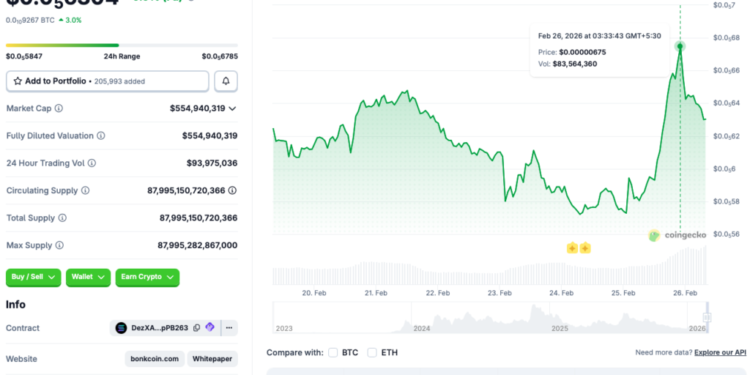Check the BTC compare checkbox
Screen dimensions: 750x375
(x=333, y=353)
